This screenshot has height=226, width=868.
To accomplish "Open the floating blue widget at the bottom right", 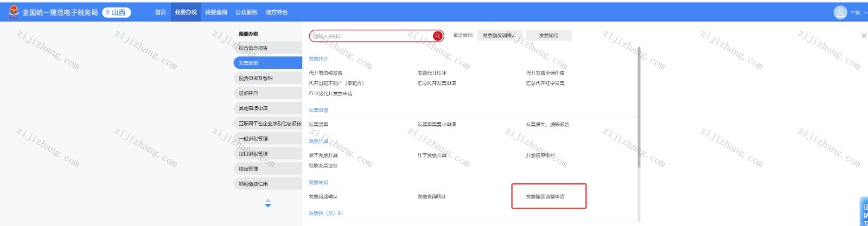I will (864, 212).
